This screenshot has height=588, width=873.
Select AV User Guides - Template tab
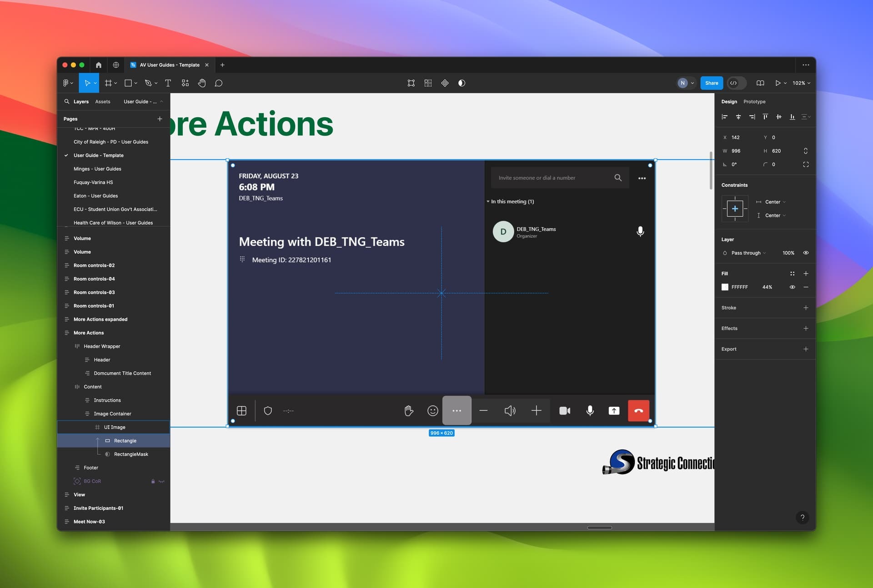169,65
